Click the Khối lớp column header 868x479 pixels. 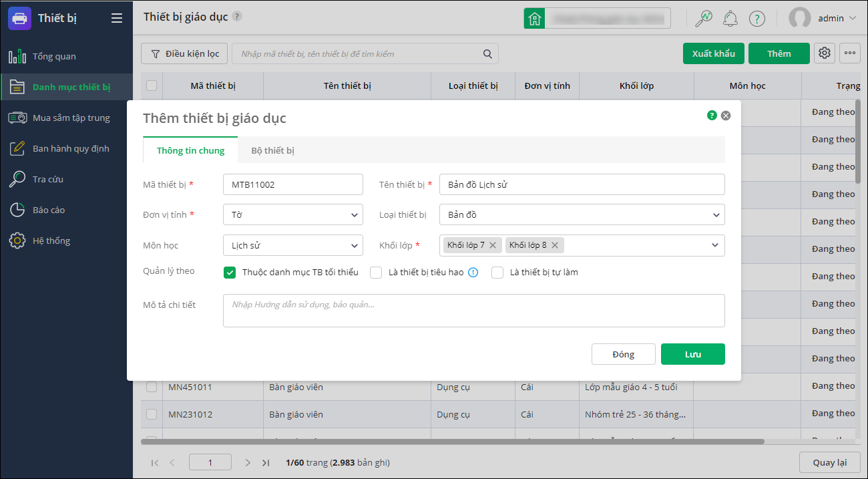click(x=637, y=86)
